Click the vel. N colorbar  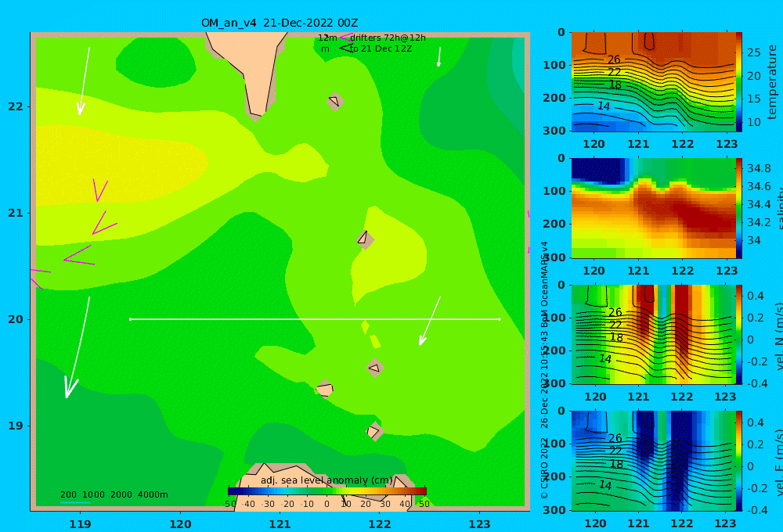click(739, 334)
